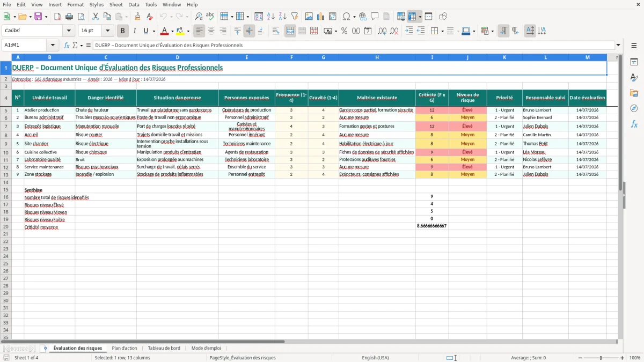Open sidebar Functions fx icon
The height and width of the screenshot is (362, 644).
(x=634, y=124)
